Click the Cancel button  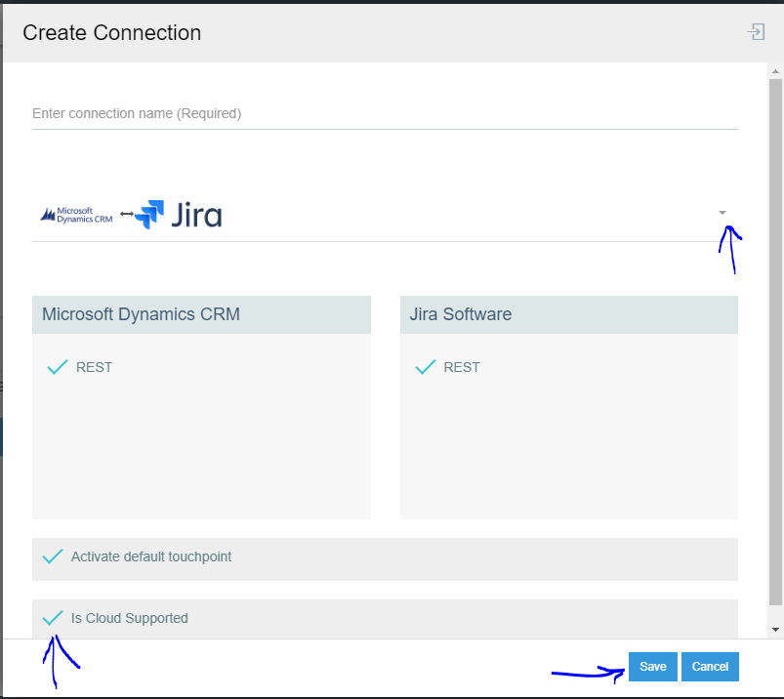tap(710, 667)
